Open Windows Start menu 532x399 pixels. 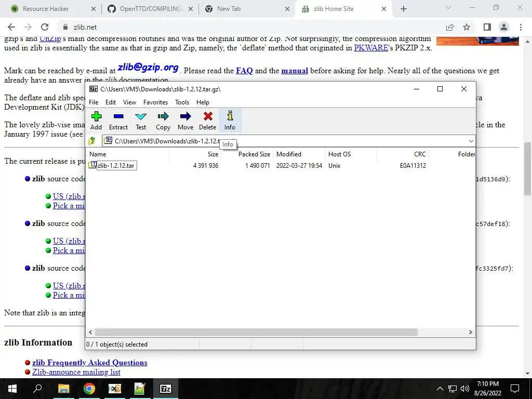(12, 389)
